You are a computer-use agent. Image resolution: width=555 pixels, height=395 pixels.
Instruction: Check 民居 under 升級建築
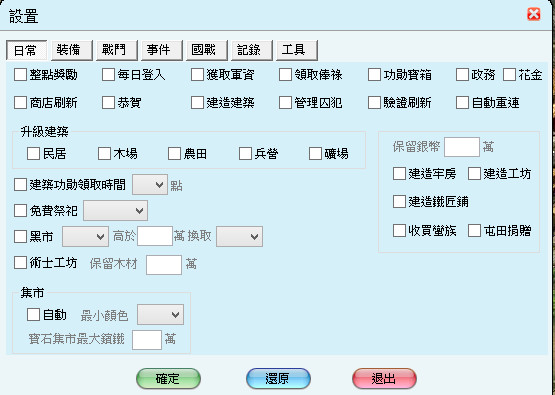(x=33, y=154)
